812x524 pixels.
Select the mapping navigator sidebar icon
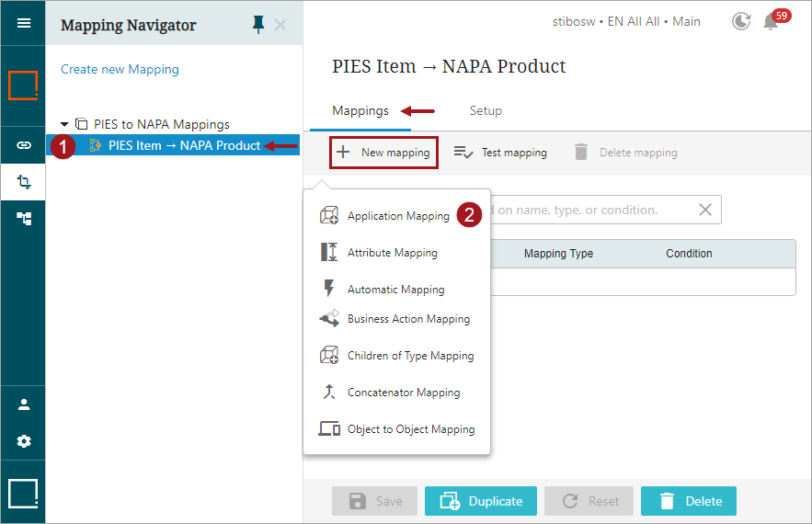click(23, 182)
